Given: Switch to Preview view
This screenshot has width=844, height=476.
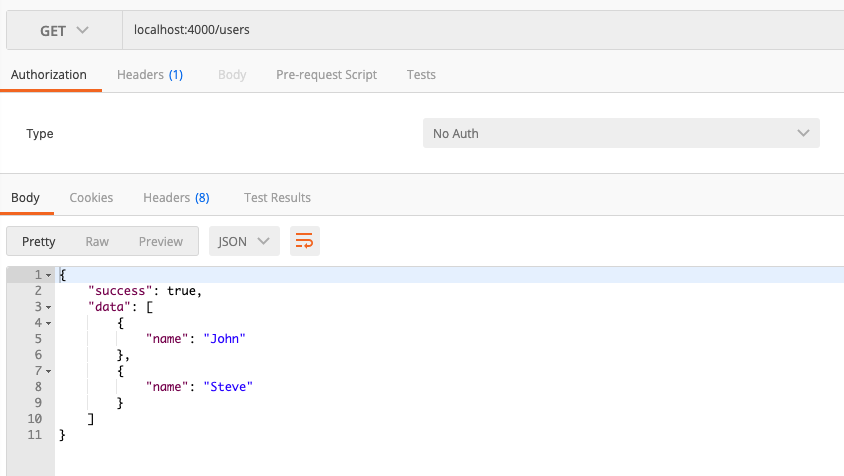Looking at the screenshot, I should coord(161,241).
